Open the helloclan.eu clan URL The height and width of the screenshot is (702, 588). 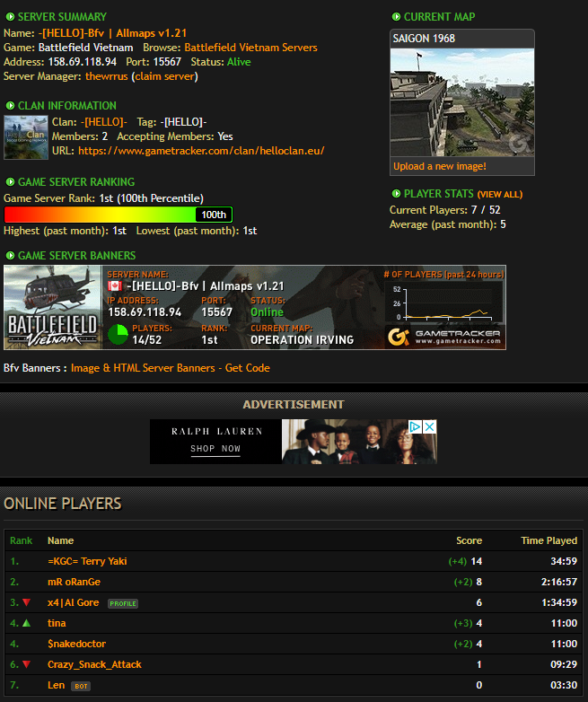click(201, 151)
